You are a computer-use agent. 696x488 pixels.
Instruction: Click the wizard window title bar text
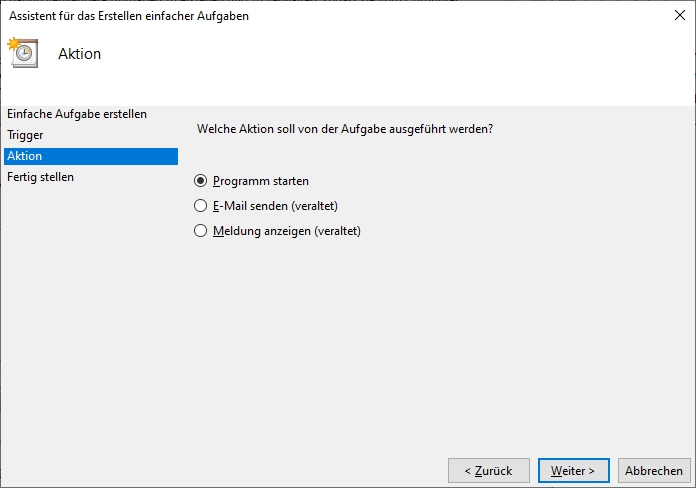pyautogui.click(x=129, y=15)
